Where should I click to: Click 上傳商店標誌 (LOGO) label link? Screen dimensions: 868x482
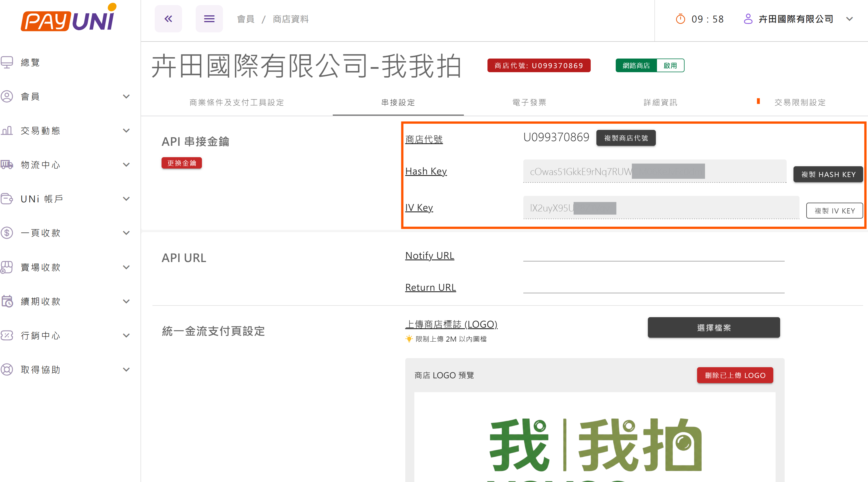[451, 324]
